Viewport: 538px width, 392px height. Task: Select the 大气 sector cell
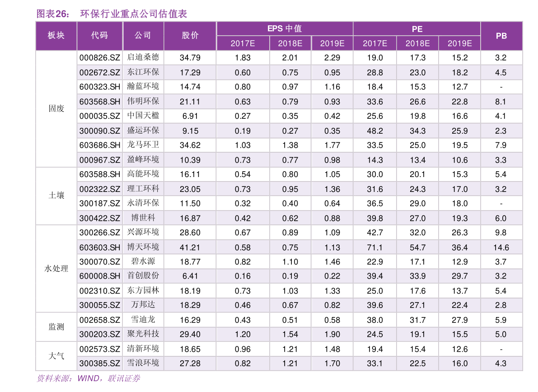(56, 356)
